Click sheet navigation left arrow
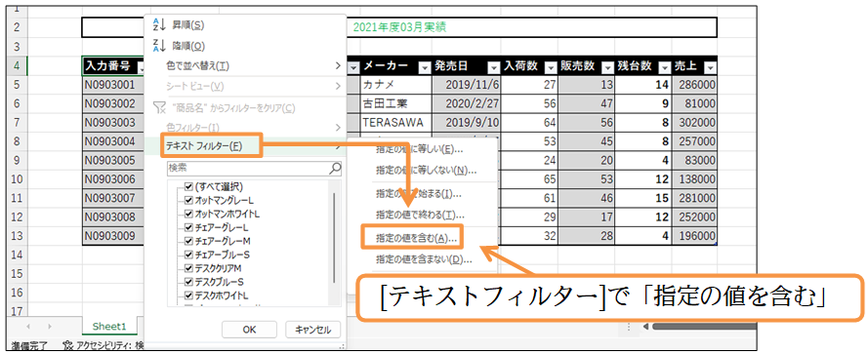 pos(27,327)
